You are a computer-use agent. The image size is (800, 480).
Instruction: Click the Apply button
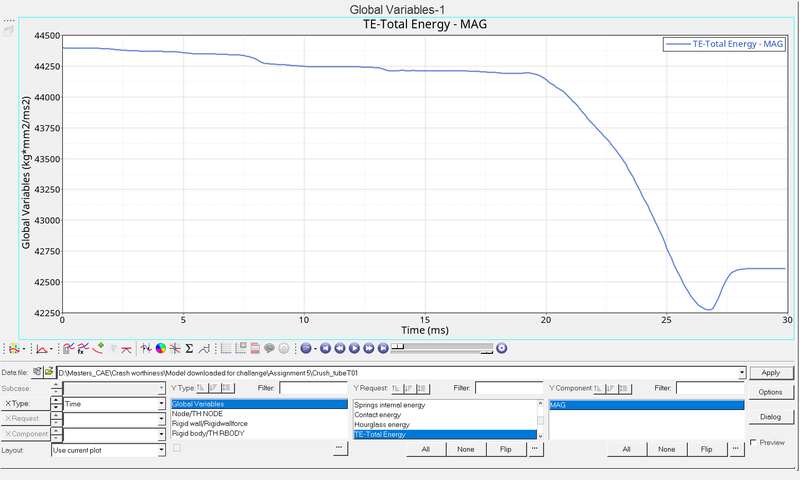pos(770,372)
